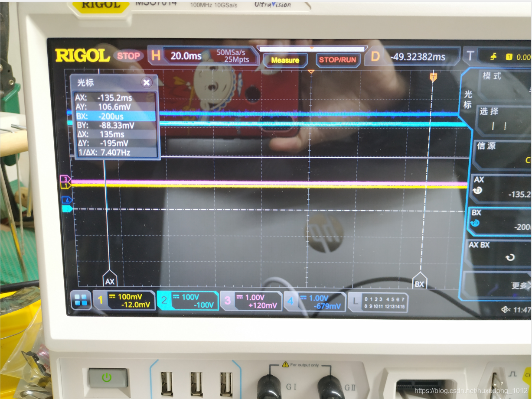
Task: Tap the STOP/RUN button
Action: 338,60
